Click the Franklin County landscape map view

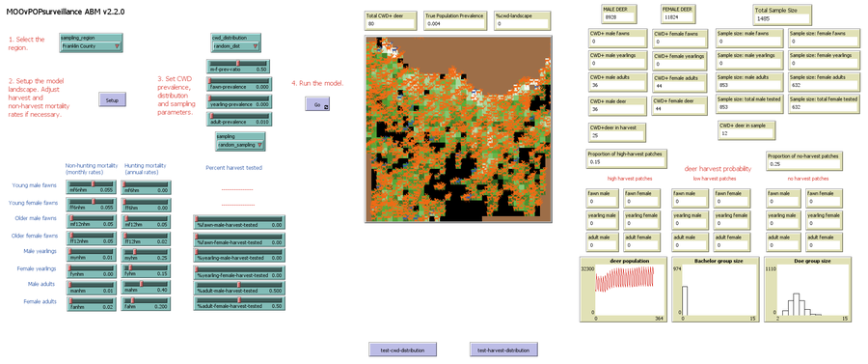point(458,129)
